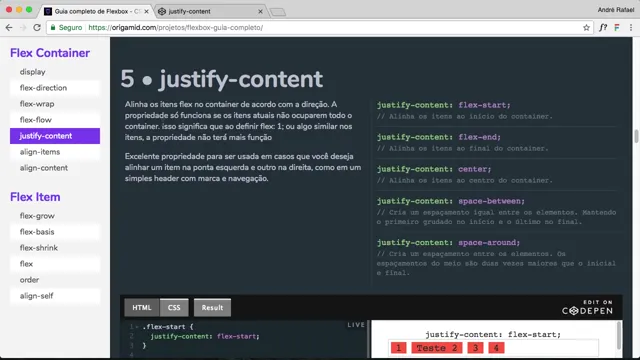Click the f? extension icon

coord(603,27)
